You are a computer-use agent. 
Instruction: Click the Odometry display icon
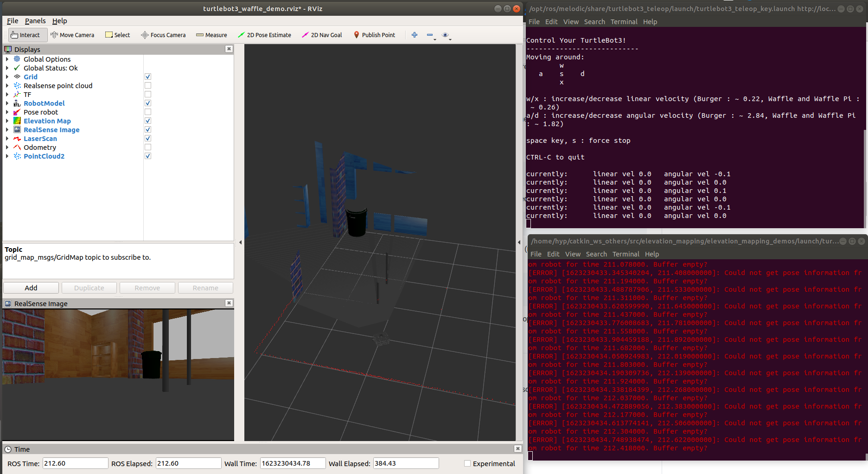pyautogui.click(x=17, y=147)
